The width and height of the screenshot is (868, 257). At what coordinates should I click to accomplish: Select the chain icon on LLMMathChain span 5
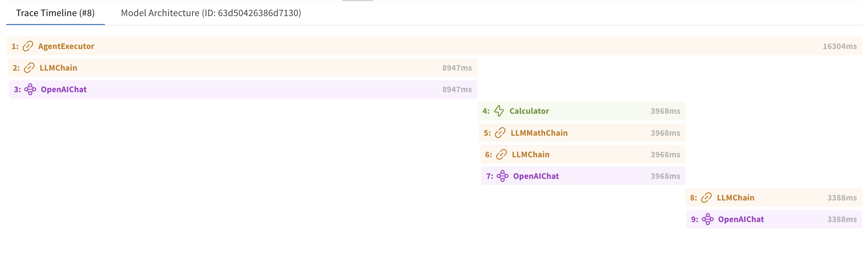point(501,133)
